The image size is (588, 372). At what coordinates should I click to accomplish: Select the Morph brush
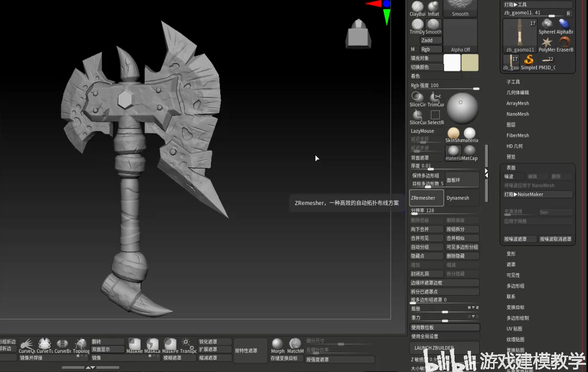pyautogui.click(x=278, y=346)
